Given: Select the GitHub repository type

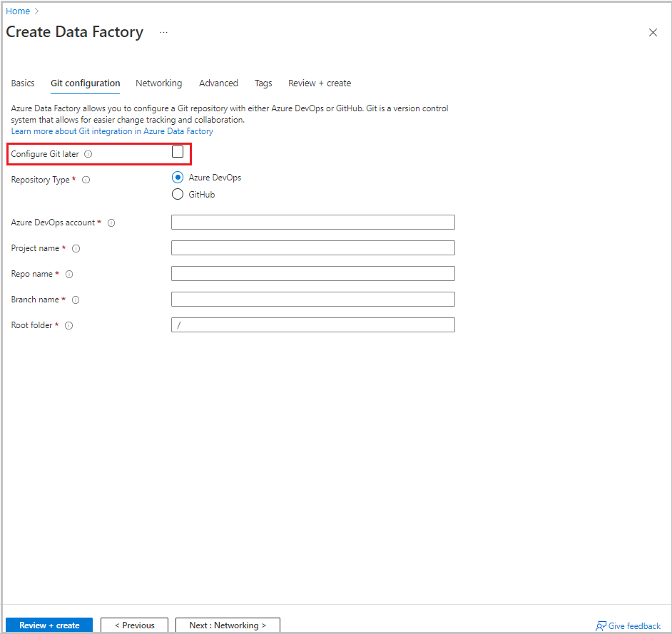Looking at the screenshot, I should point(177,193).
